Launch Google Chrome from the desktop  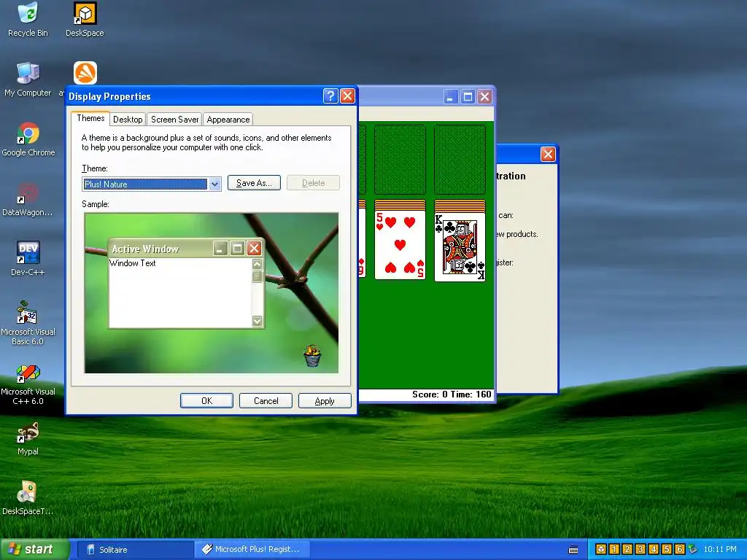coord(28,139)
